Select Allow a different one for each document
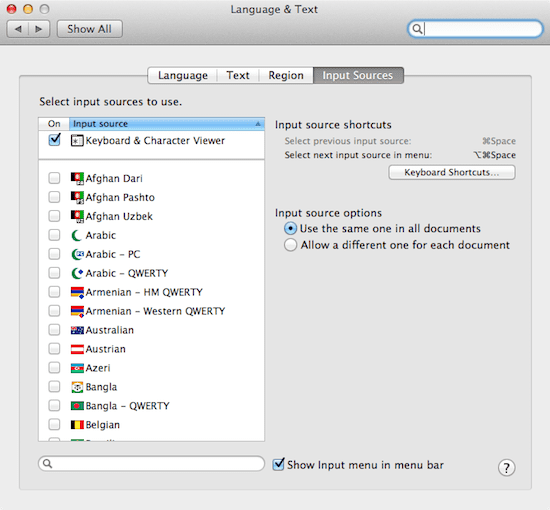 point(290,245)
